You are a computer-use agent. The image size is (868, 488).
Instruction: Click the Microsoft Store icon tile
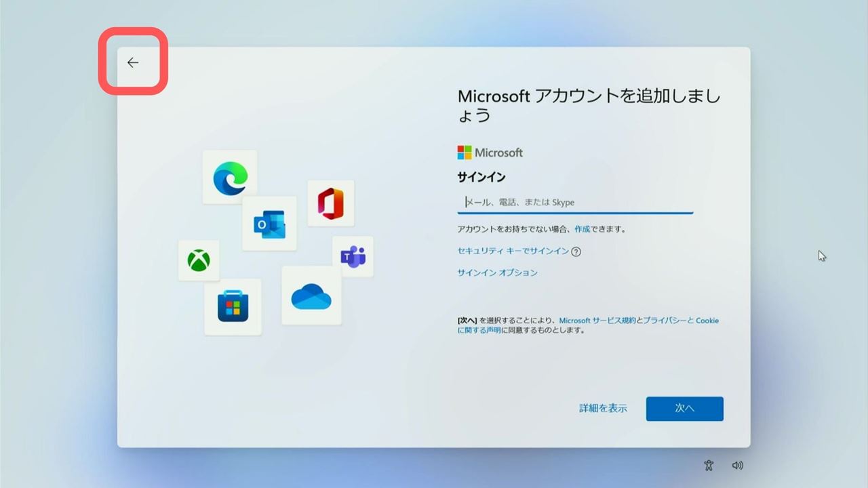pos(233,306)
